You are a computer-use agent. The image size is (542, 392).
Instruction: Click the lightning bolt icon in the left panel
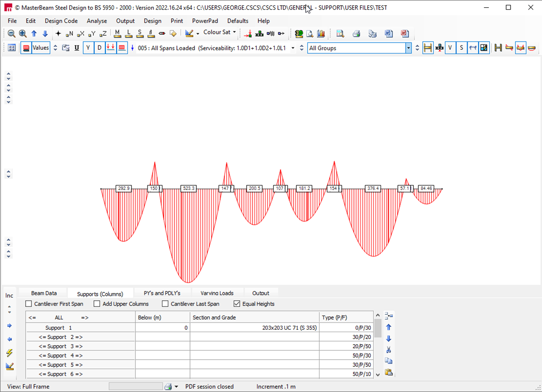tap(9, 352)
